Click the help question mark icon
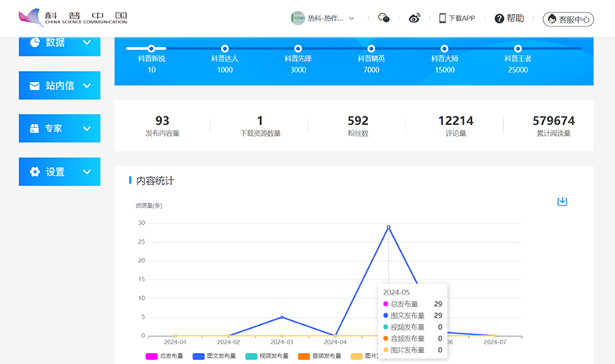615x364 pixels. 499,18
